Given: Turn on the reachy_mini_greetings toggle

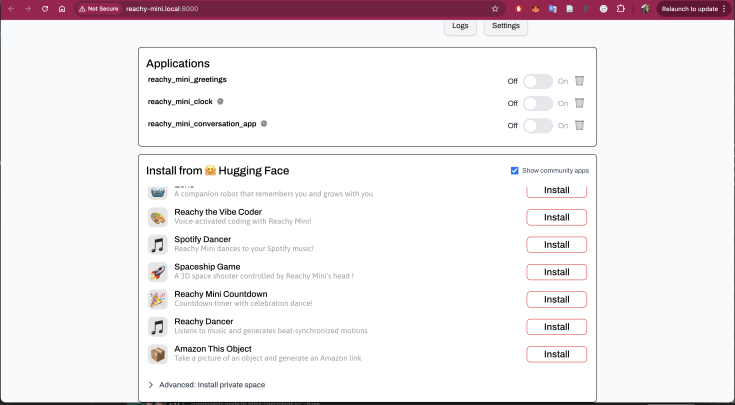Looking at the screenshot, I should click(537, 81).
